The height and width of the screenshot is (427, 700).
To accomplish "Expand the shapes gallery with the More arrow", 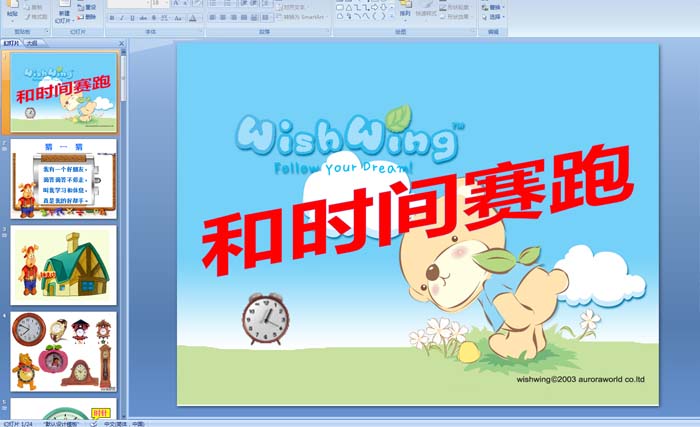I will click(392, 17).
